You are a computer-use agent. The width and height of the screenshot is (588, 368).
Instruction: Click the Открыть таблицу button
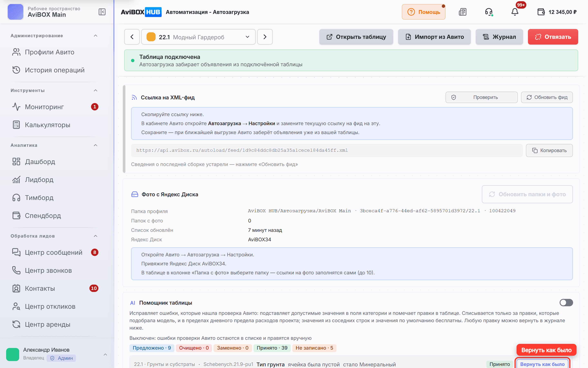tap(356, 37)
